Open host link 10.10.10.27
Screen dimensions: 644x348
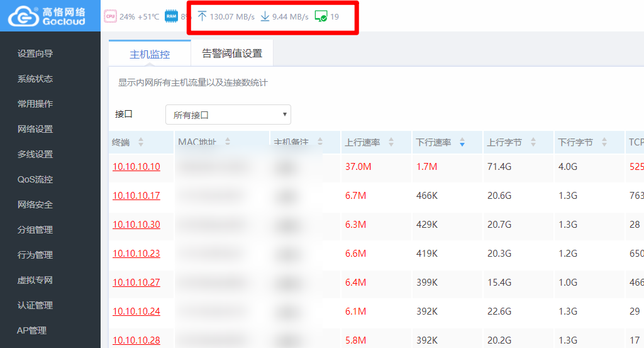(136, 283)
